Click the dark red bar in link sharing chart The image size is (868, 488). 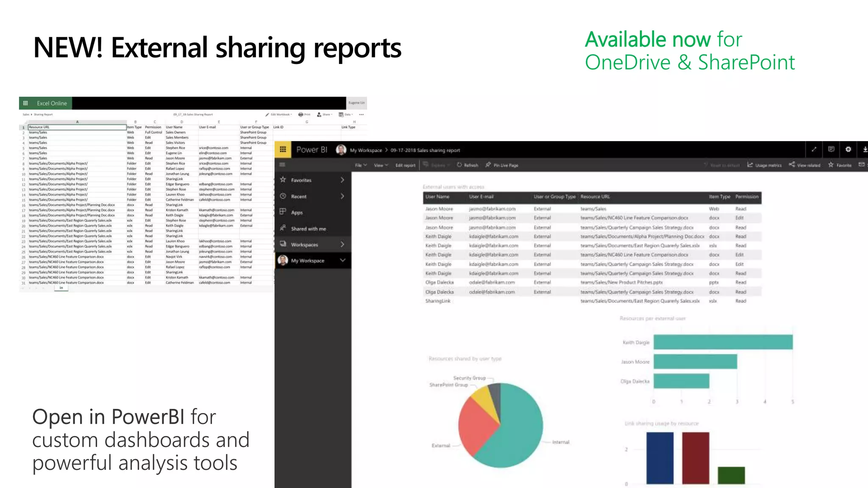tap(696, 458)
